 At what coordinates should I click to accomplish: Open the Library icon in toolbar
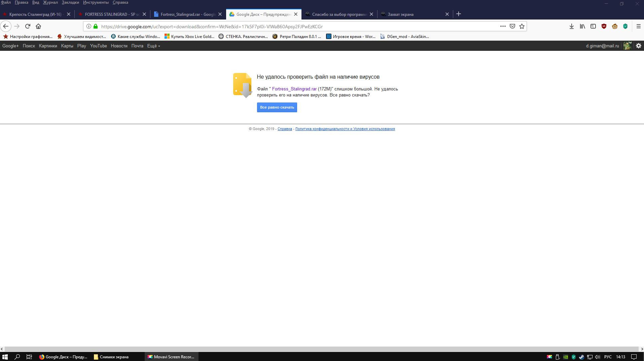click(x=582, y=26)
